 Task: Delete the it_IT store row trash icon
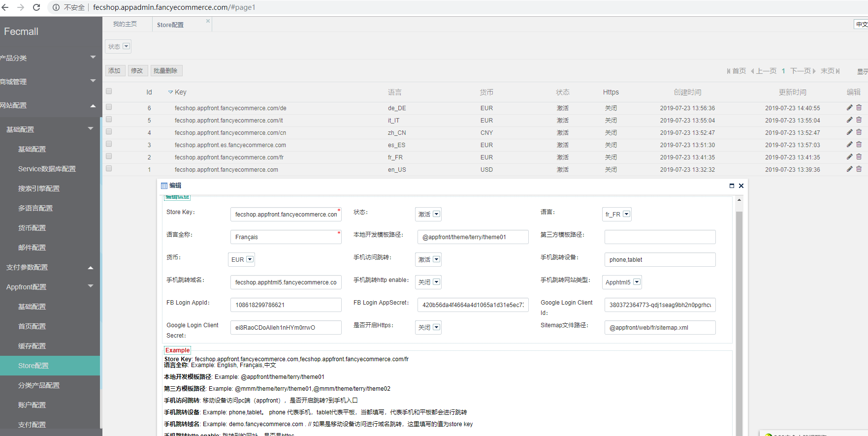(859, 120)
